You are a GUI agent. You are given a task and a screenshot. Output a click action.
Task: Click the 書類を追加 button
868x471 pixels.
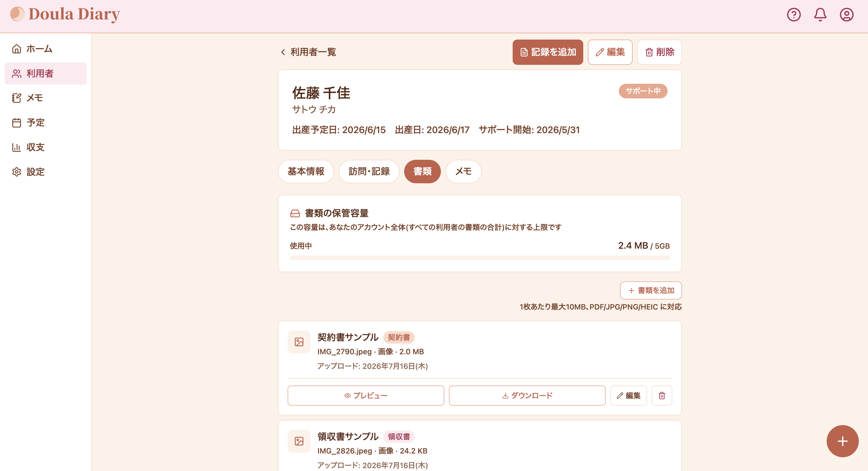(x=651, y=290)
